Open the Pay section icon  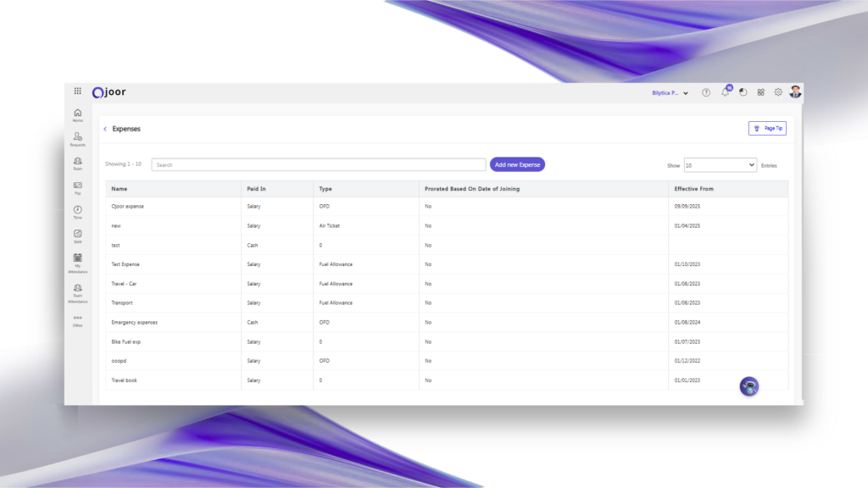tap(78, 186)
